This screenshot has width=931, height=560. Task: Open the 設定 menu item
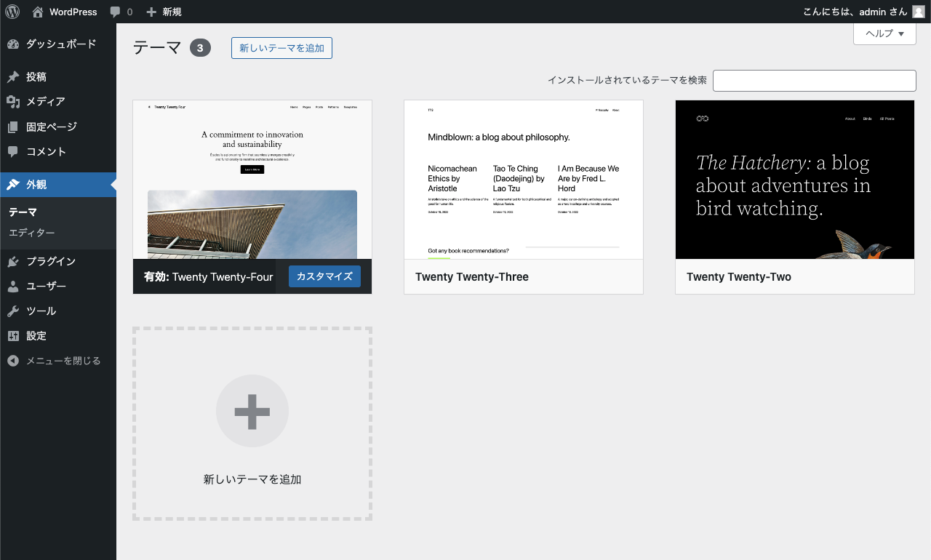pyautogui.click(x=58, y=336)
